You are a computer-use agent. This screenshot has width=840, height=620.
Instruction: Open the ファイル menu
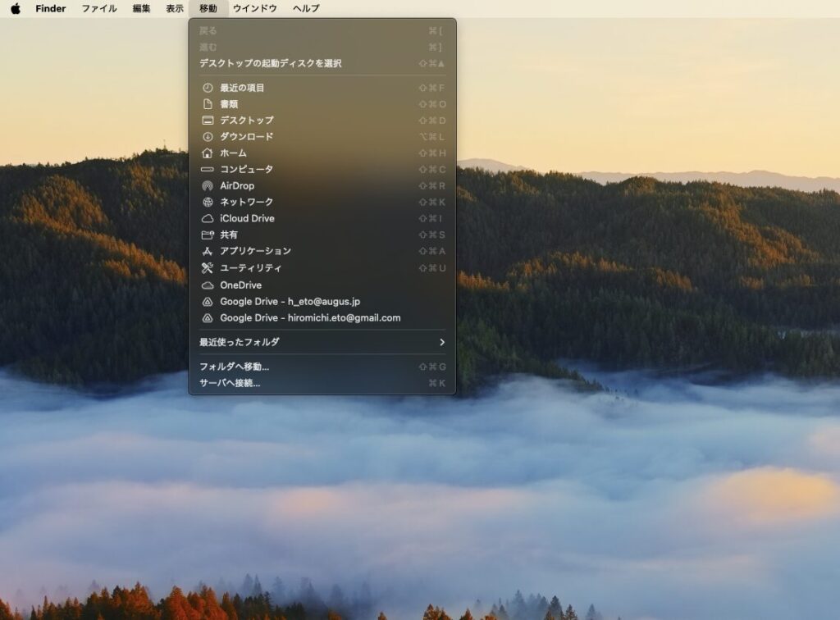98,9
